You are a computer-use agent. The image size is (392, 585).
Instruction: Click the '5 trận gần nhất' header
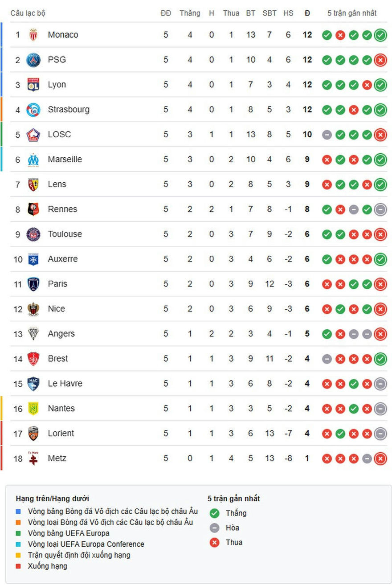[x=352, y=13]
